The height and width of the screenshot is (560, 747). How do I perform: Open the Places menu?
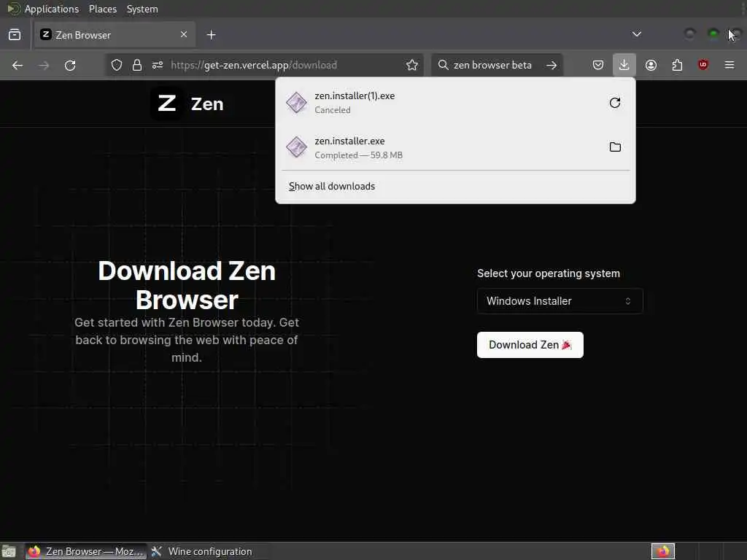tap(102, 9)
